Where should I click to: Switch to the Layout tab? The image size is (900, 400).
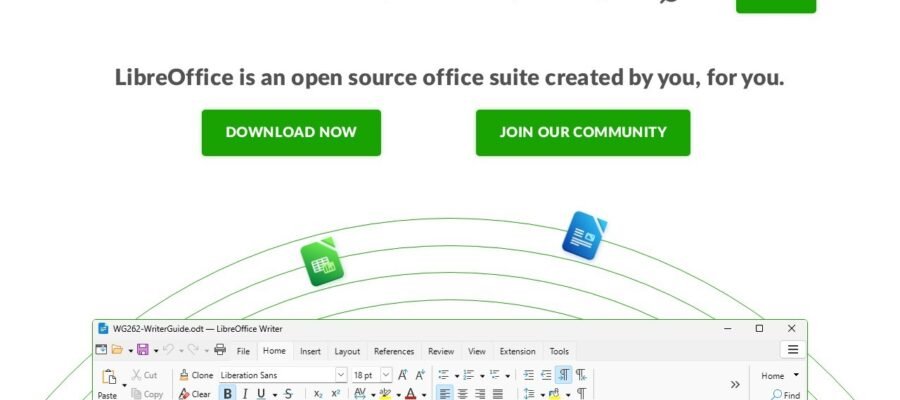click(x=347, y=351)
